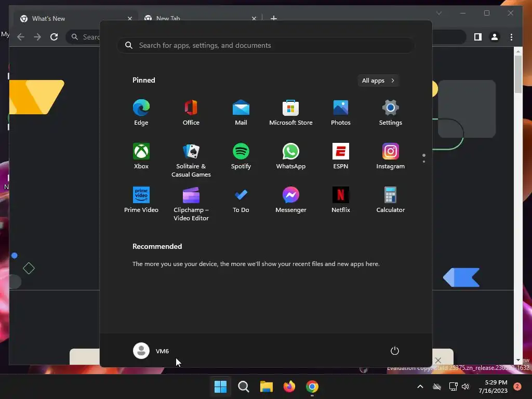This screenshot has height=399, width=532.
Task: Open File Explorer from taskbar
Action: 267,387
